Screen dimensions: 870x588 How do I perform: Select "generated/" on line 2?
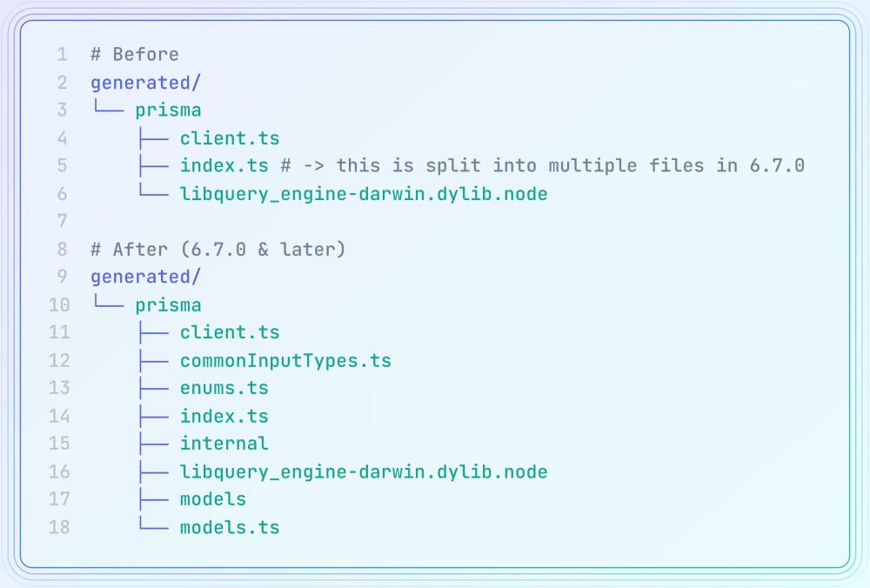pyautogui.click(x=145, y=83)
